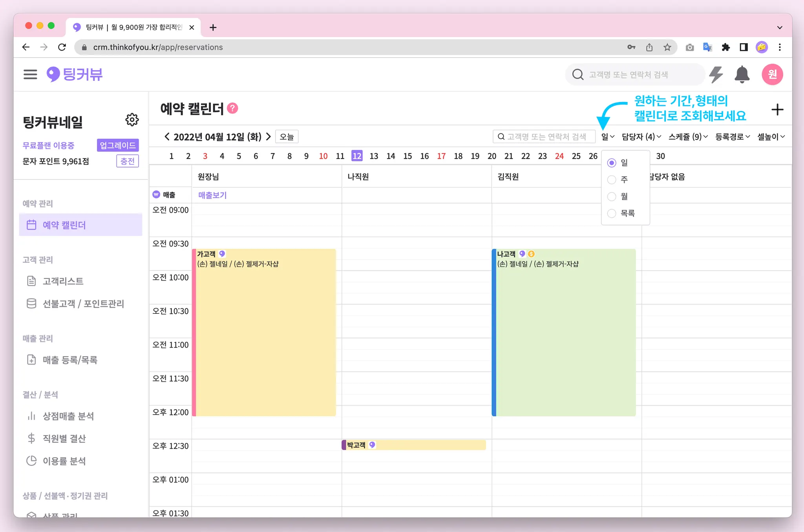Viewport: 804px width, 532px height.
Task: Open the hamburger menu icon
Action: pos(30,74)
